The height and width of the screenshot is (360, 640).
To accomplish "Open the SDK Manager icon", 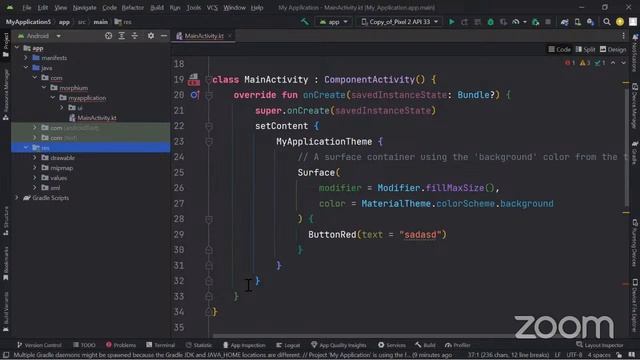I will 591,22.
